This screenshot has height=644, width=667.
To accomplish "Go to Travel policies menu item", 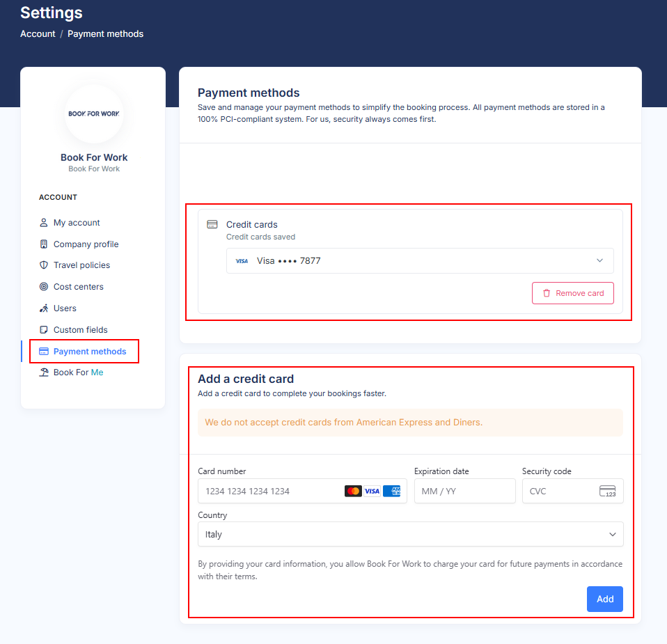I will pyautogui.click(x=81, y=265).
